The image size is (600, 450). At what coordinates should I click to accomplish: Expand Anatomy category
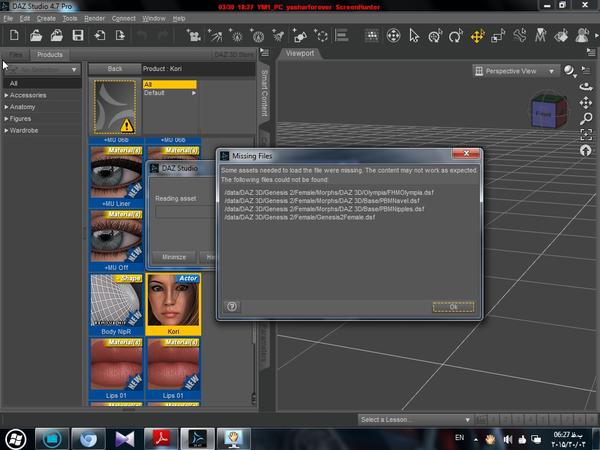(6, 107)
